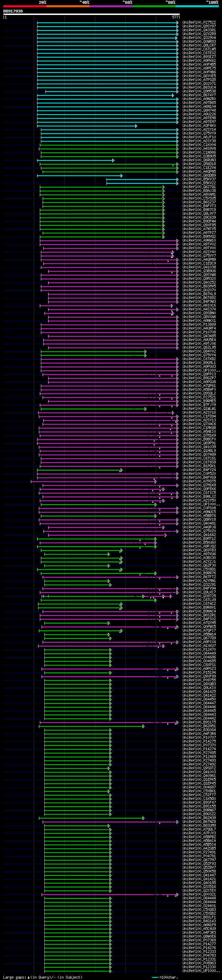
Task: Click the short cyan bar for UniRef100_A3F4K0
Action: pos(87,126)
